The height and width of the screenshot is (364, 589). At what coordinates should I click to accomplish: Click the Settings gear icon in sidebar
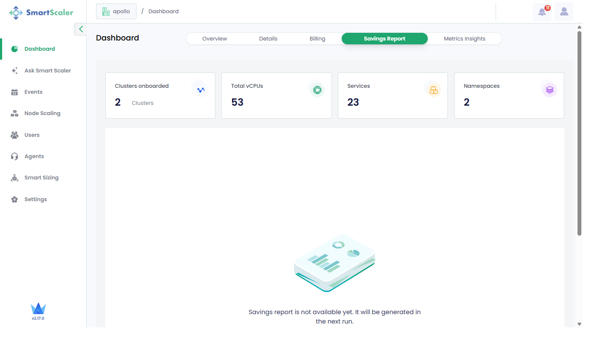15,199
